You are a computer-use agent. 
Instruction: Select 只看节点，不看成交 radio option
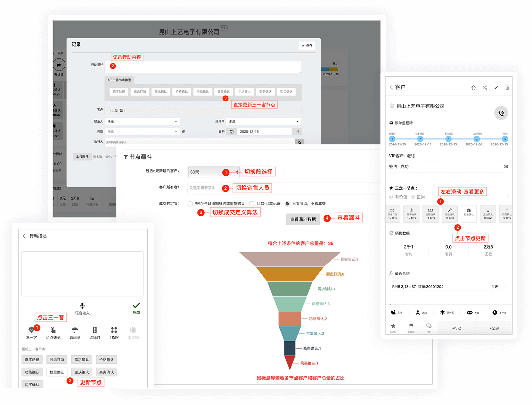287,204
